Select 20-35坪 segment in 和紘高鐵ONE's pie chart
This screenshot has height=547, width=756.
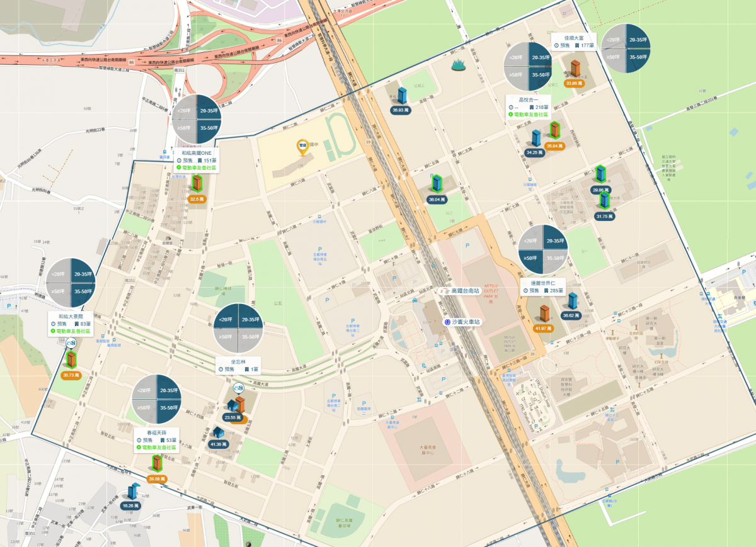(209, 106)
